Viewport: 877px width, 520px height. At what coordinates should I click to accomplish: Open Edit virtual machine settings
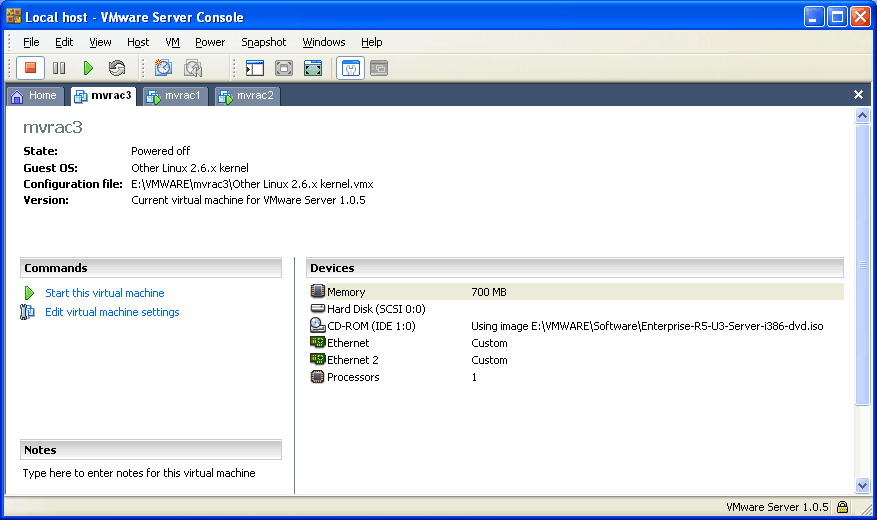112,312
